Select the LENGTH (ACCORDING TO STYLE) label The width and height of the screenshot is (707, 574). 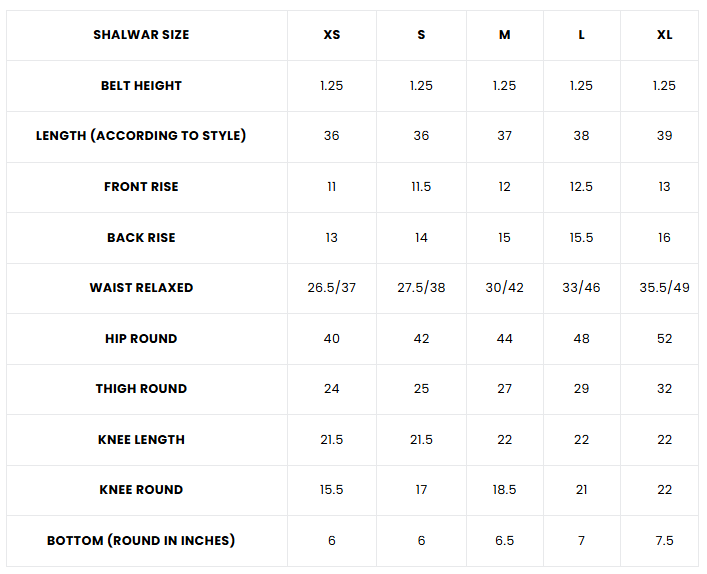tap(141, 136)
